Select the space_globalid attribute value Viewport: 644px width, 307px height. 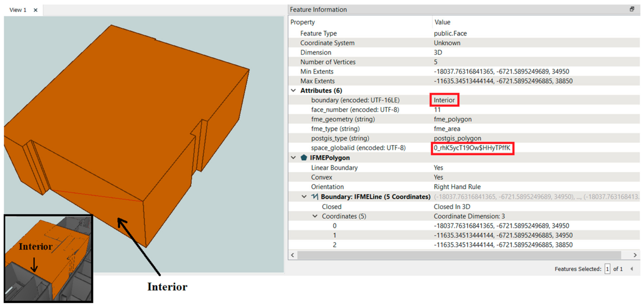(x=472, y=148)
